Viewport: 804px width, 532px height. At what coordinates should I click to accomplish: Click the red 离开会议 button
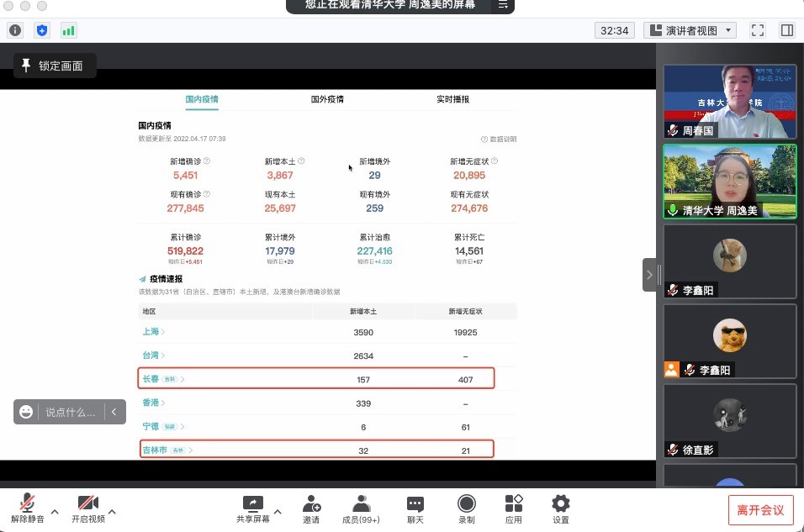pyautogui.click(x=760, y=510)
